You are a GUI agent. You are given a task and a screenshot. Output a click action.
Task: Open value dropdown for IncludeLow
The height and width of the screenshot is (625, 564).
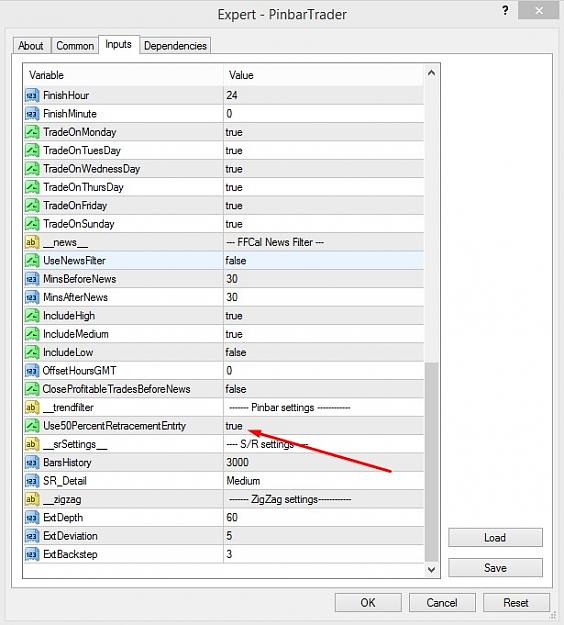coord(324,352)
